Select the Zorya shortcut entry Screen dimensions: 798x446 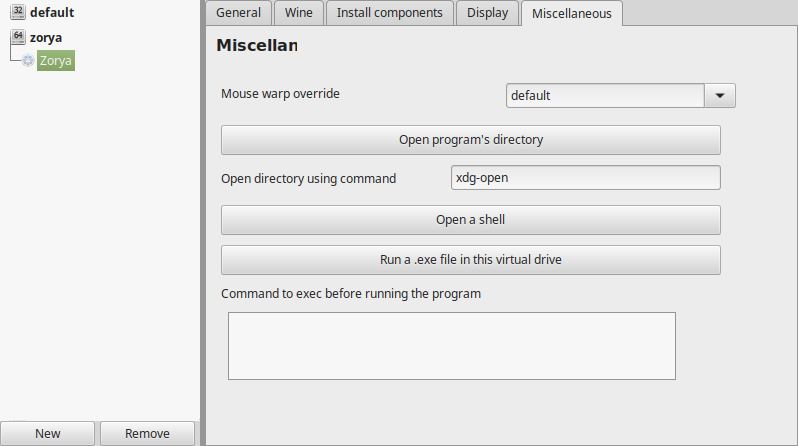click(56, 61)
